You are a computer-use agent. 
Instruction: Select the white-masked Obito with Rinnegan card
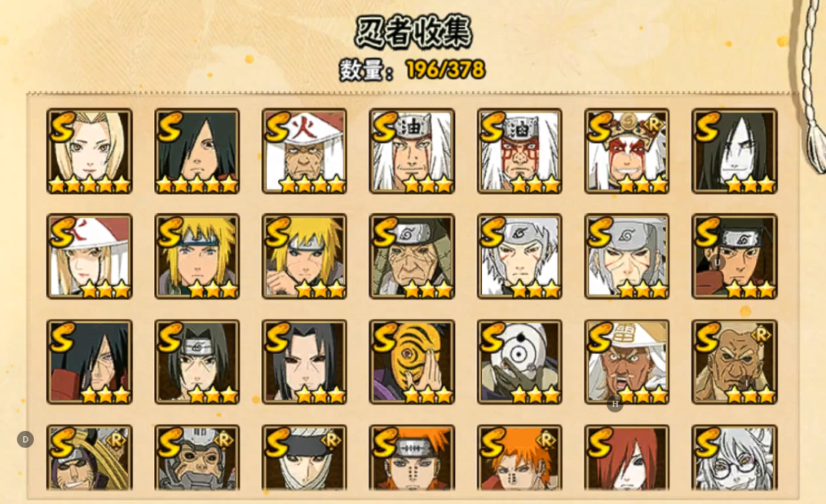coord(519,362)
